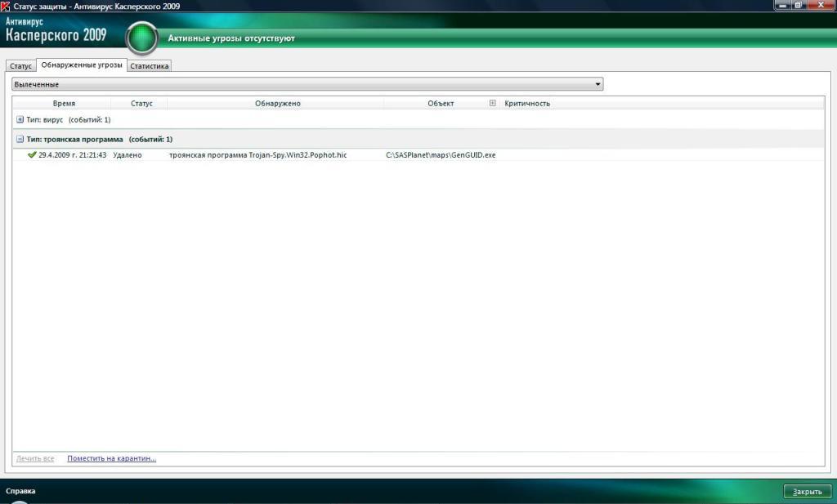Click the green checkmark on the trojan row

pyautogui.click(x=32, y=154)
